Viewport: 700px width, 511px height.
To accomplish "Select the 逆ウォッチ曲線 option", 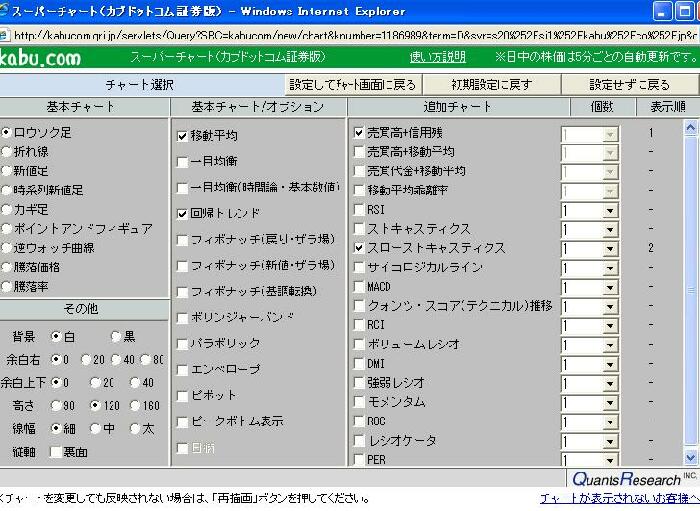I will [x=7, y=248].
